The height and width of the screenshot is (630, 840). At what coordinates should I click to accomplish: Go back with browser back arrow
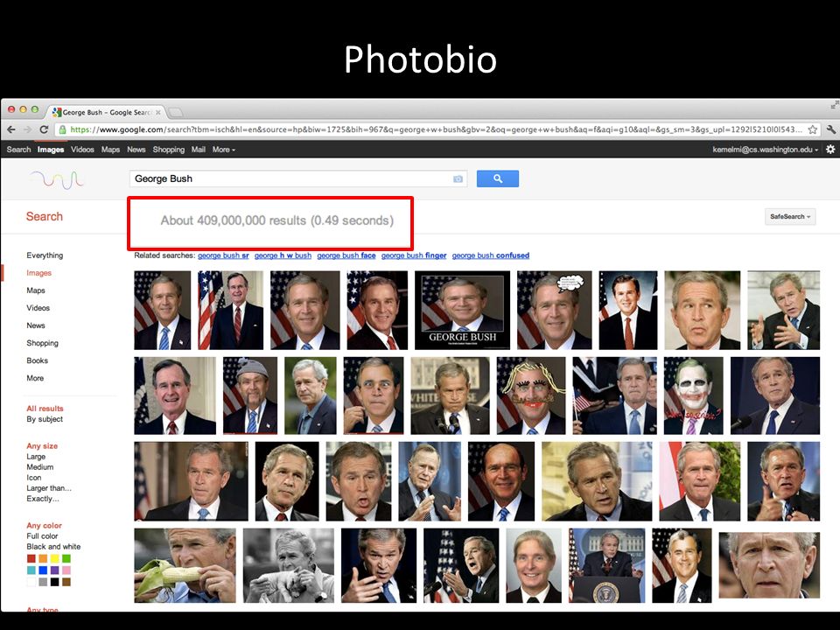tap(11, 129)
